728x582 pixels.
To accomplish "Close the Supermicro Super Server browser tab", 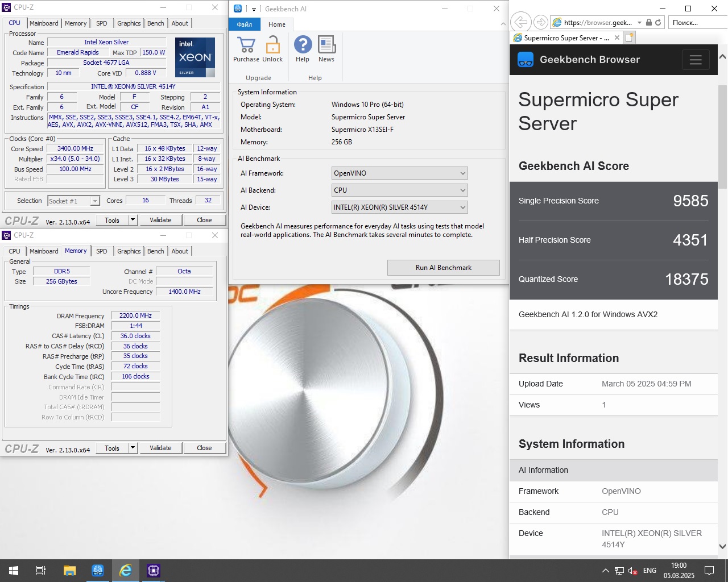I will (x=617, y=38).
